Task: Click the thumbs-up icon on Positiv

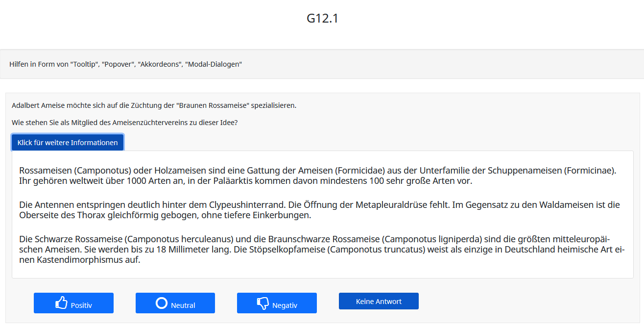Action: [x=61, y=303]
